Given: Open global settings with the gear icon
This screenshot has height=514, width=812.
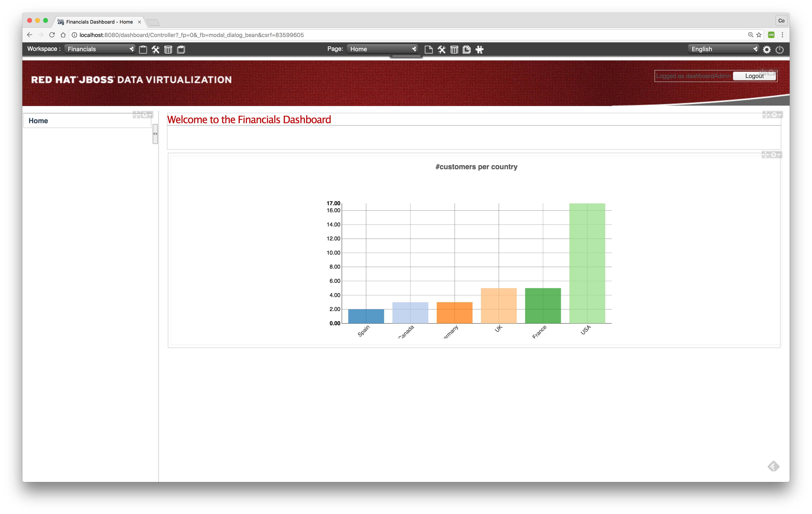Looking at the screenshot, I should (767, 49).
